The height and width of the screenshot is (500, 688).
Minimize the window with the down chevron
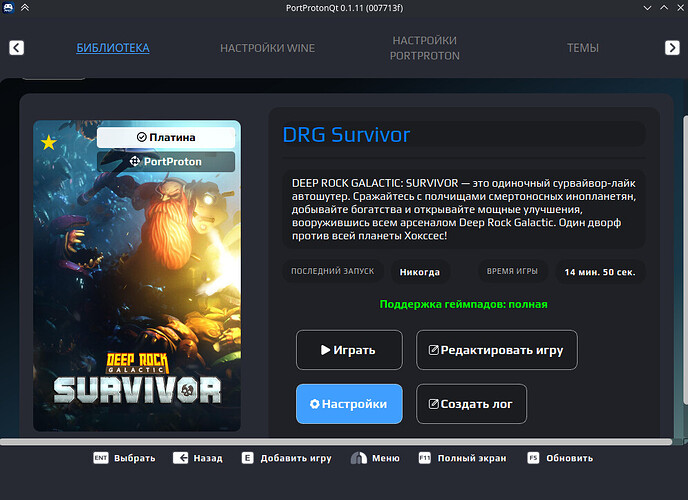tap(647, 8)
